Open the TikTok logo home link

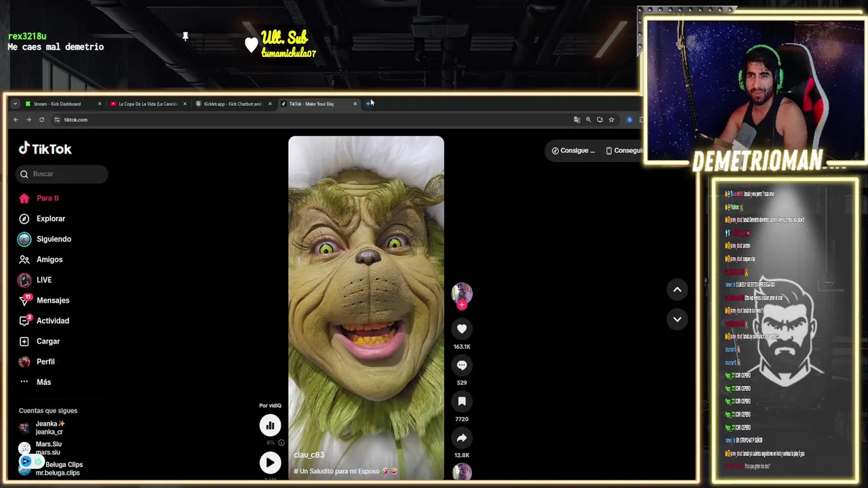pos(45,149)
